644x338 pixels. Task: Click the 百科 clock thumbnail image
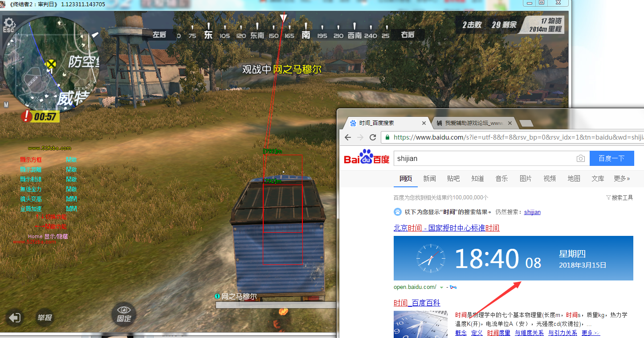(x=420, y=324)
